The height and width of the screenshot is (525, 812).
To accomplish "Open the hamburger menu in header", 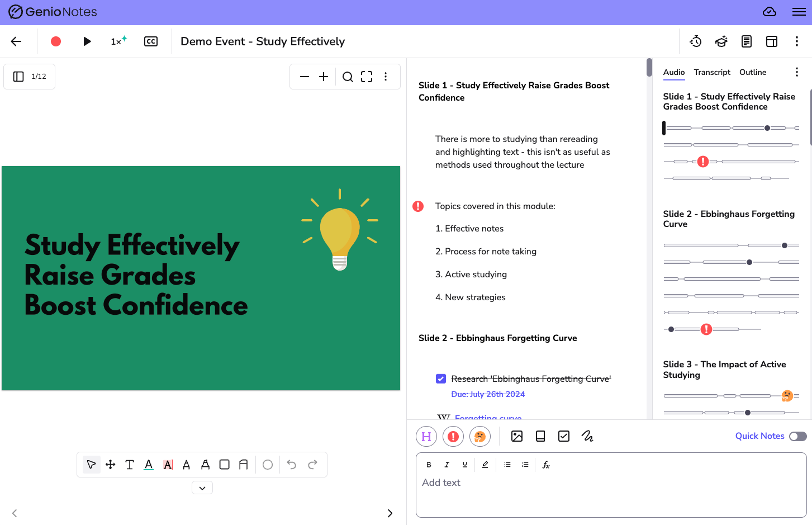I will 799,12.
